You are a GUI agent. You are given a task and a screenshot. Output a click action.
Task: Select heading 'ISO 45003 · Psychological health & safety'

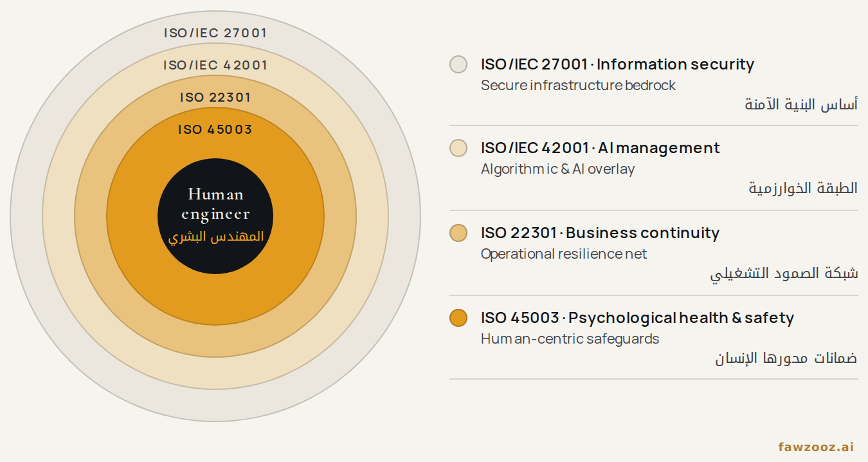(x=637, y=318)
